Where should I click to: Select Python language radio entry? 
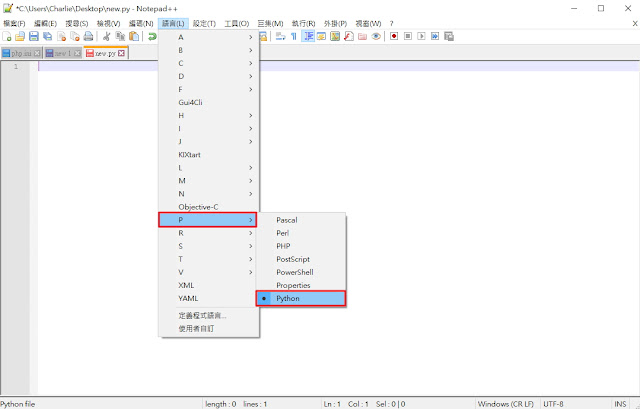(x=301, y=298)
